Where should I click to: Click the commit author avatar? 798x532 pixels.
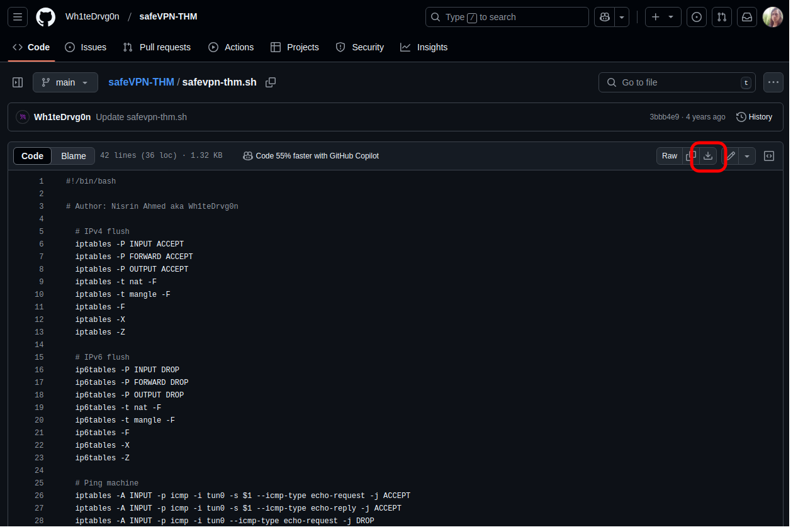coord(23,117)
